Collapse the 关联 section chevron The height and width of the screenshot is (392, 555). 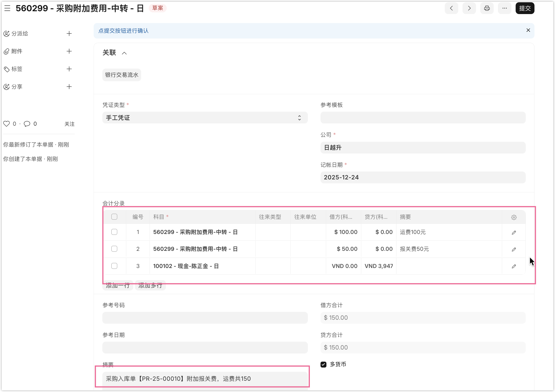click(124, 53)
